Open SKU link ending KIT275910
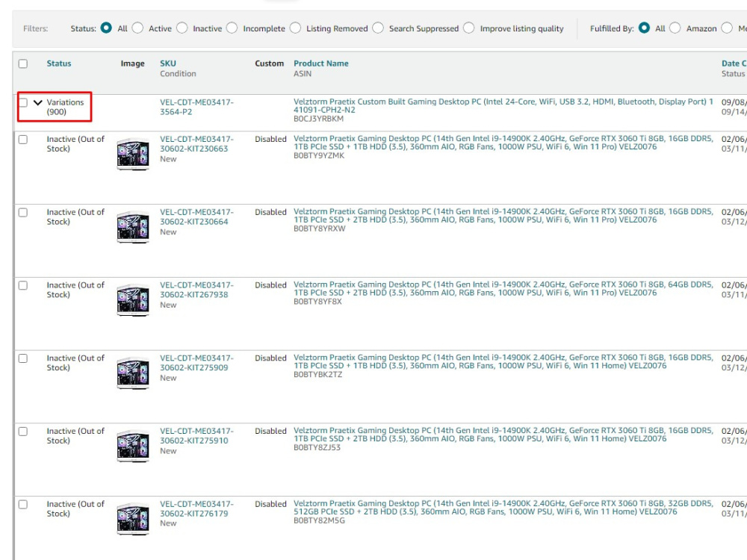This screenshot has height=560, width=747. (x=196, y=436)
